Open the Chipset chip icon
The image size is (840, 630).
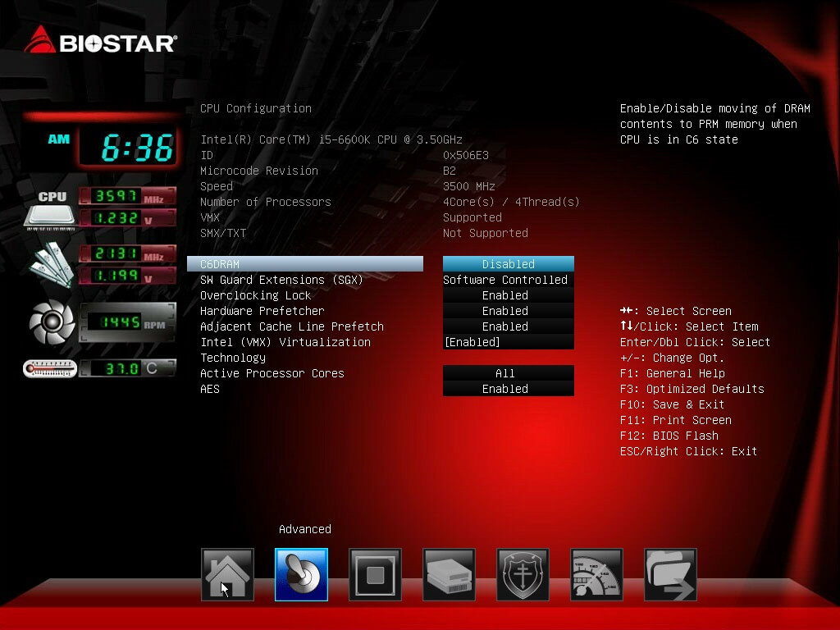[x=375, y=574]
